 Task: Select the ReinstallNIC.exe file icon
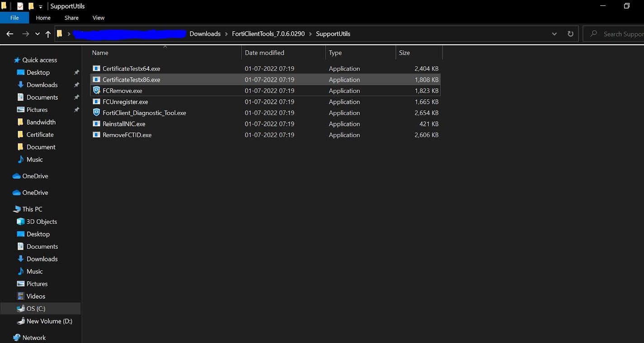(96, 124)
